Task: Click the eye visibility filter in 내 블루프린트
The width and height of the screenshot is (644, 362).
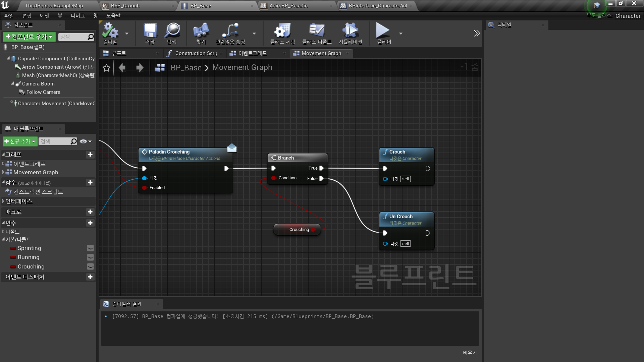Action: [x=83, y=141]
